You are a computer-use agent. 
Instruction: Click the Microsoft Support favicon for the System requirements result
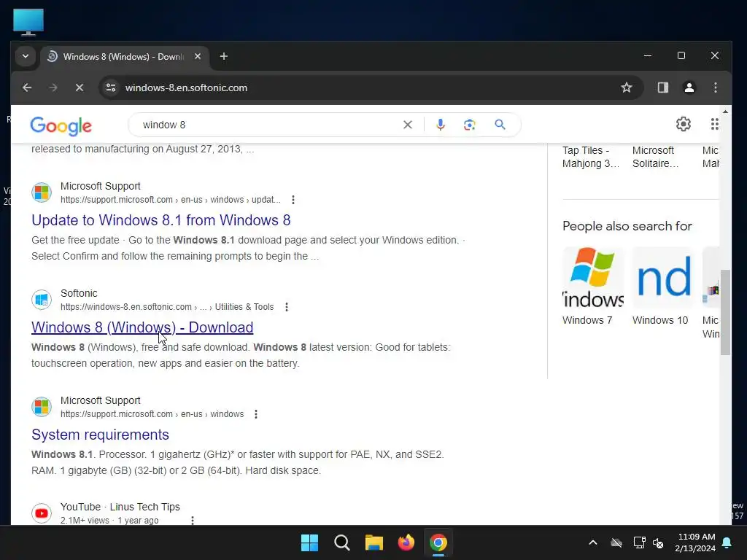(42, 407)
